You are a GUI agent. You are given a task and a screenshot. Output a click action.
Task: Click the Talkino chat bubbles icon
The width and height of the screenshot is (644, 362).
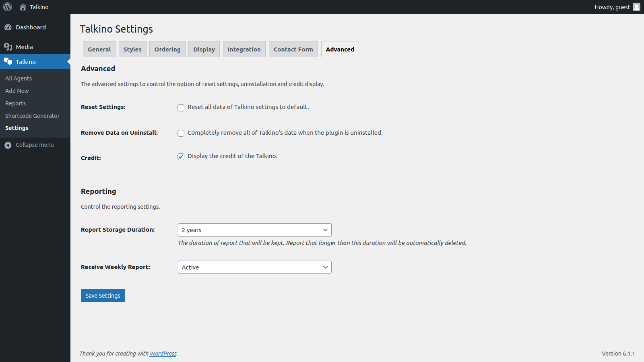[8, 62]
